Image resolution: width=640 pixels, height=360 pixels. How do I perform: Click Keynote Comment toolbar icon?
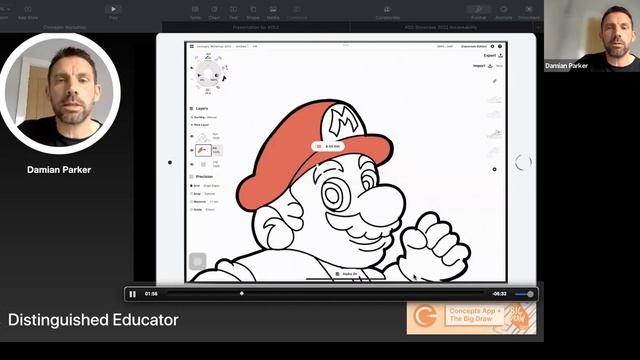point(297,9)
